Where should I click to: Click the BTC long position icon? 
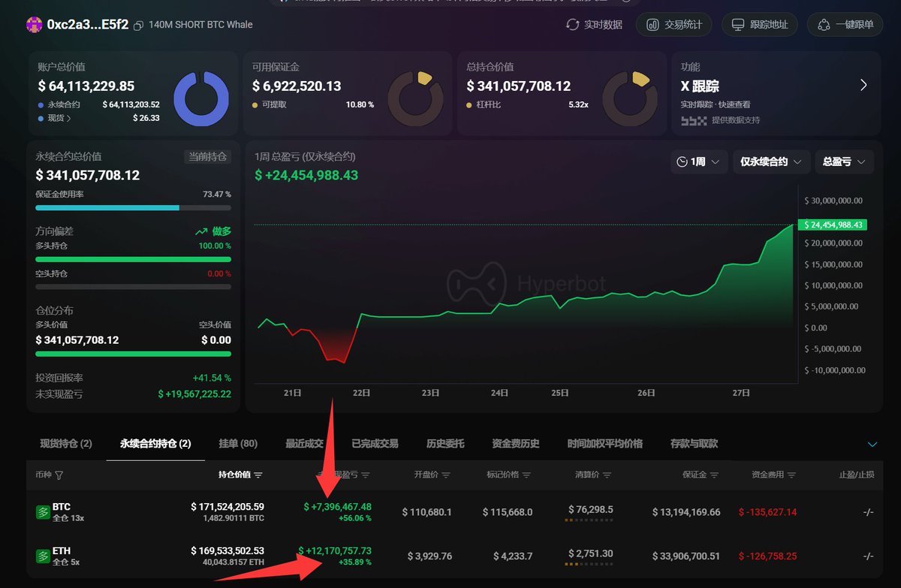[x=44, y=512]
